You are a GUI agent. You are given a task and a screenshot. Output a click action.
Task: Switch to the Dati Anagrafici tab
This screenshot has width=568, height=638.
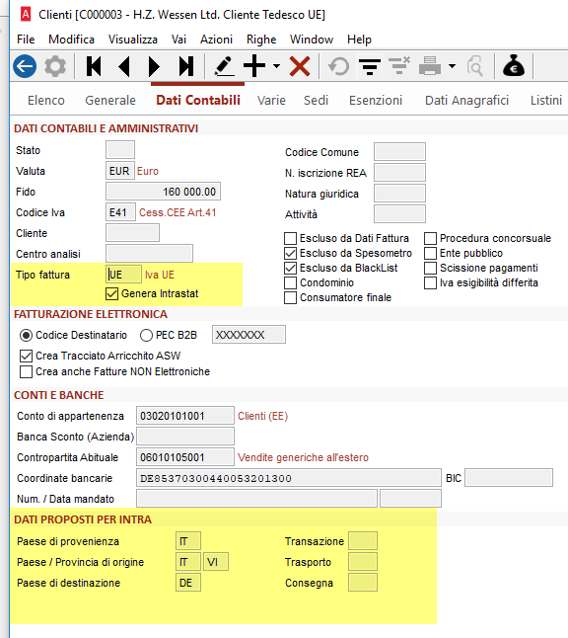click(x=467, y=100)
